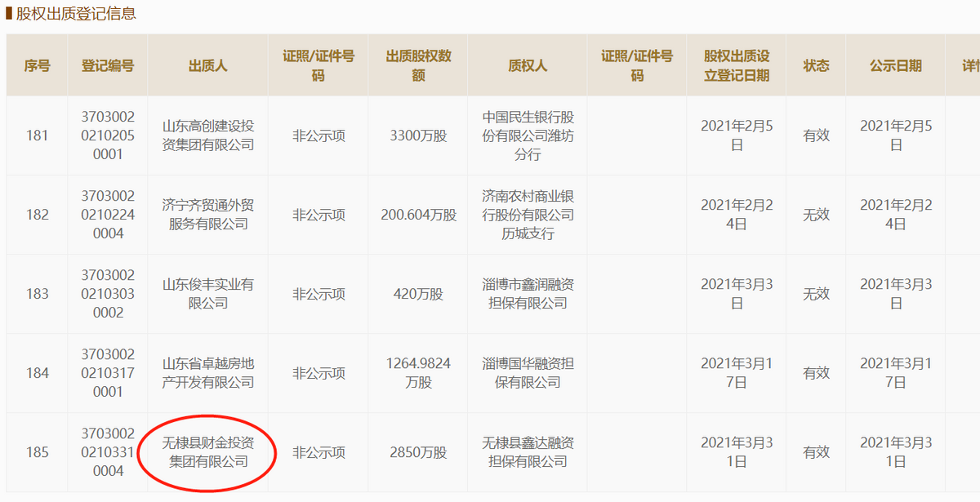Screen dimensions: 980x502
Task: Click the 登记编号 column header
Action: [x=108, y=66]
